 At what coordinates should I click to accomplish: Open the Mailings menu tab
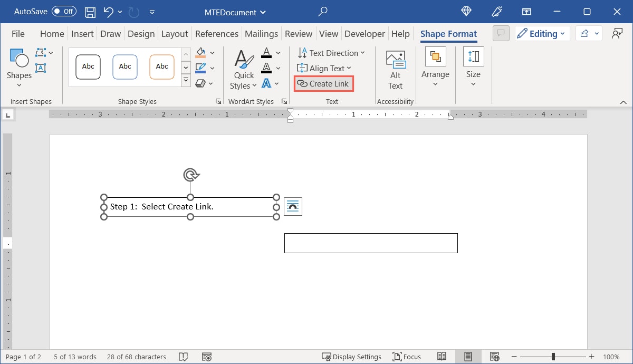point(261,33)
